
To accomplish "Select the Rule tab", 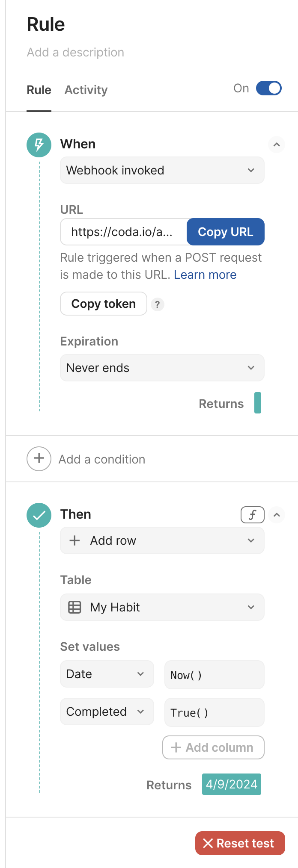I will pyautogui.click(x=39, y=90).
